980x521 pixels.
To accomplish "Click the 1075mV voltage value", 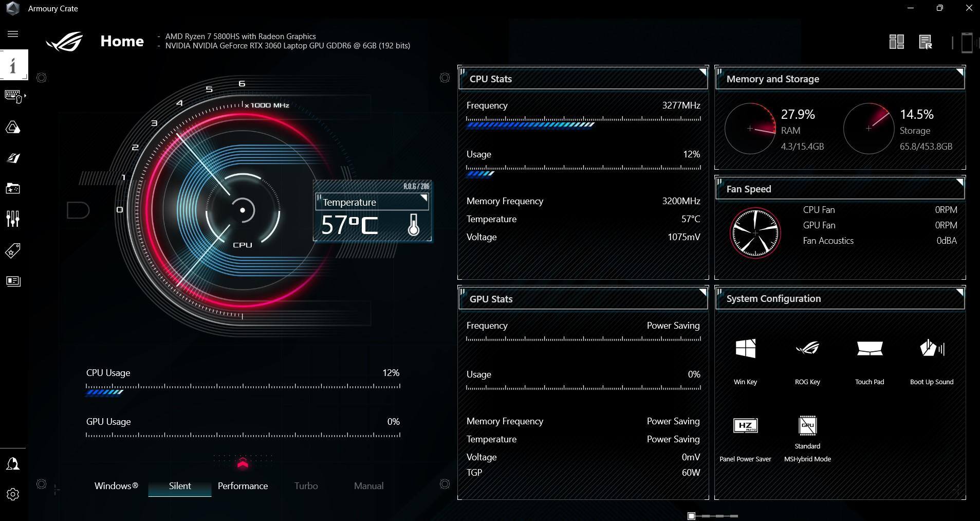I will (x=683, y=237).
